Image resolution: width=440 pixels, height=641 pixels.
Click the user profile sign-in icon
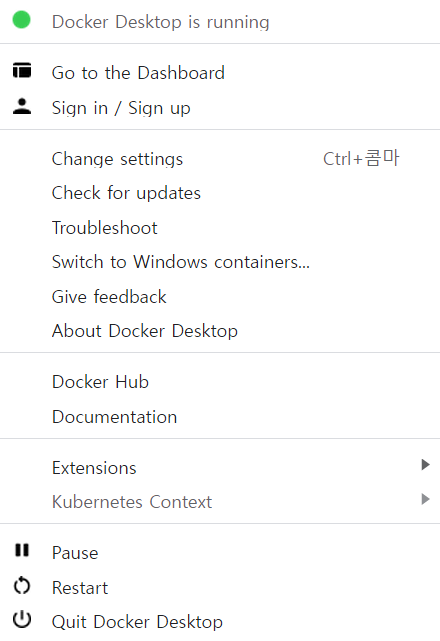[22, 106]
